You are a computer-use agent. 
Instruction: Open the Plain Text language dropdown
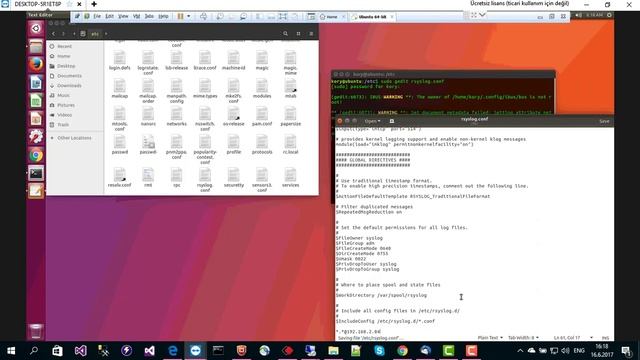tap(490, 338)
